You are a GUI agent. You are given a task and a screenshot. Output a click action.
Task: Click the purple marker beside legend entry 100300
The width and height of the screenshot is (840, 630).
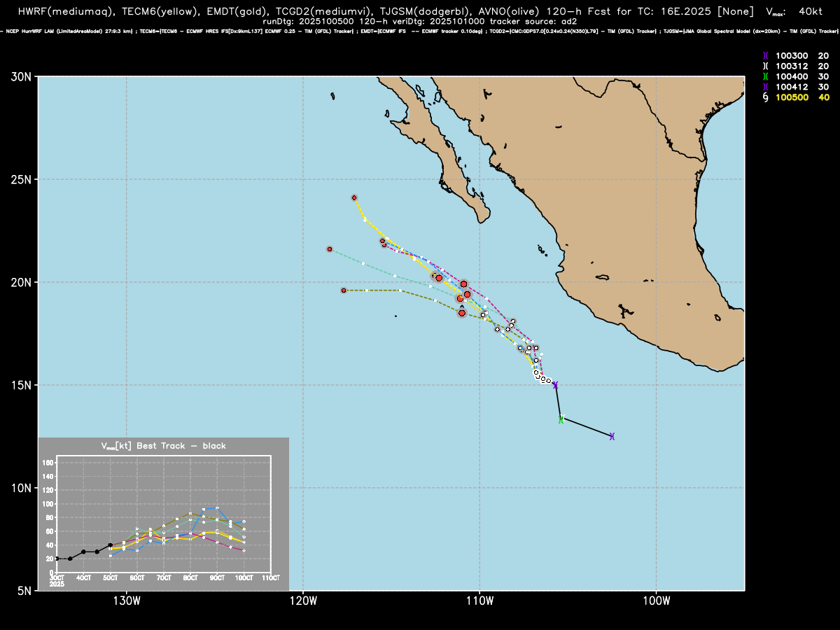[766, 55]
